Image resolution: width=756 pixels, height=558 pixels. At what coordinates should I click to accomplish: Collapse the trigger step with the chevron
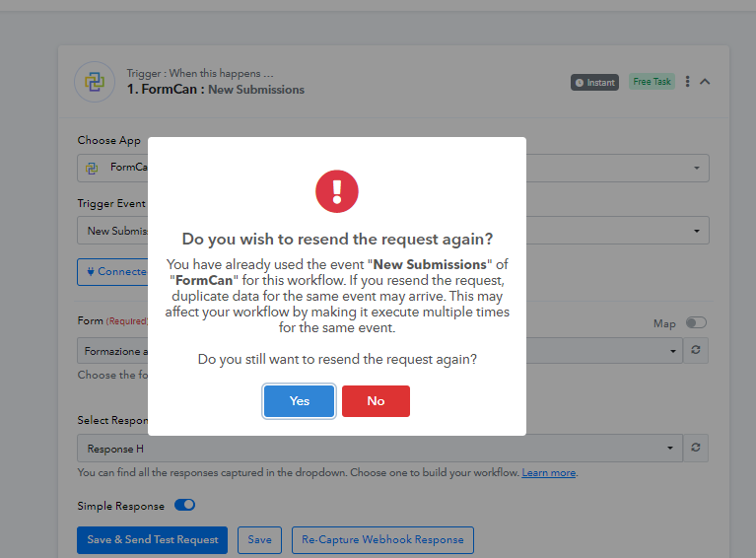[705, 82]
